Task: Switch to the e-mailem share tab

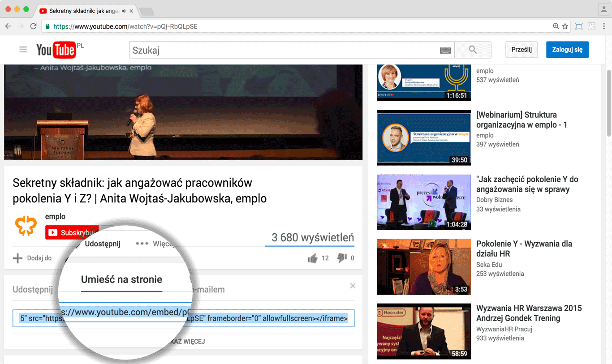Action: (208, 289)
